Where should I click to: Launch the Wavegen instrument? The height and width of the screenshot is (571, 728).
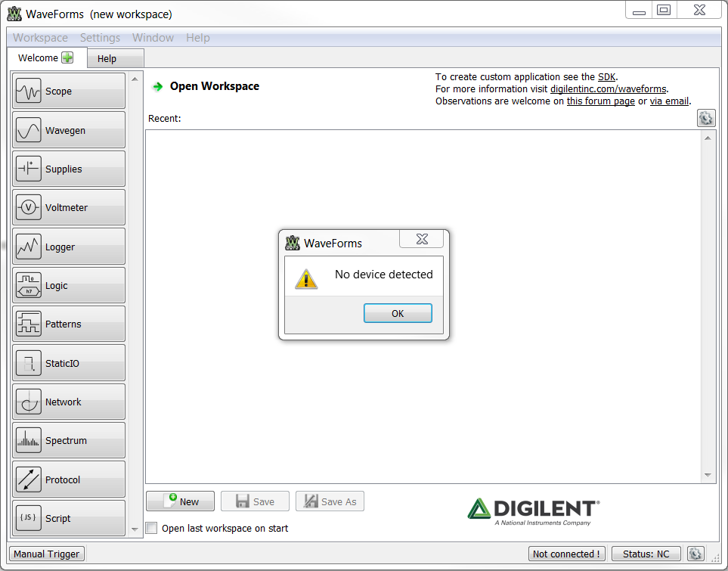pyautogui.click(x=69, y=130)
